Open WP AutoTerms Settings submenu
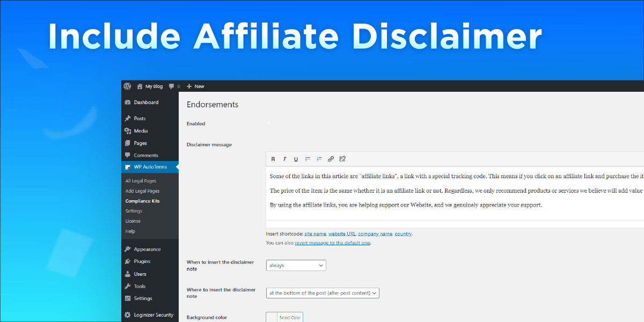The width and height of the screenshot is (644, 322). point(134,211)
